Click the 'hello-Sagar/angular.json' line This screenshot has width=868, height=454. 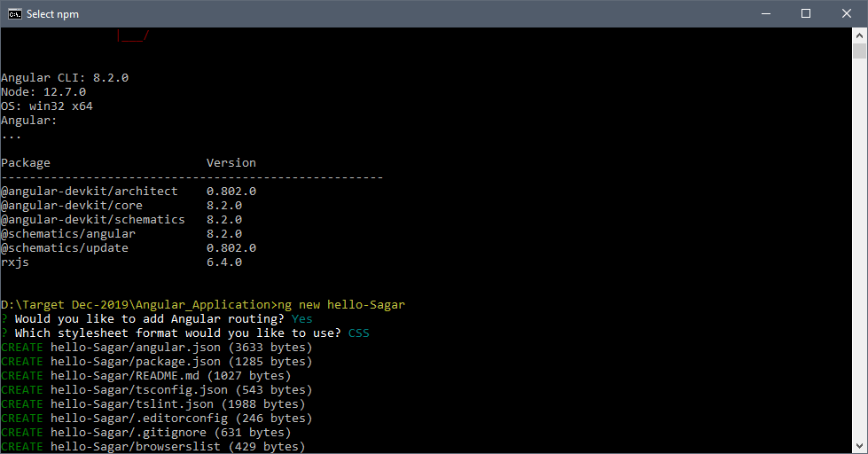157,348
